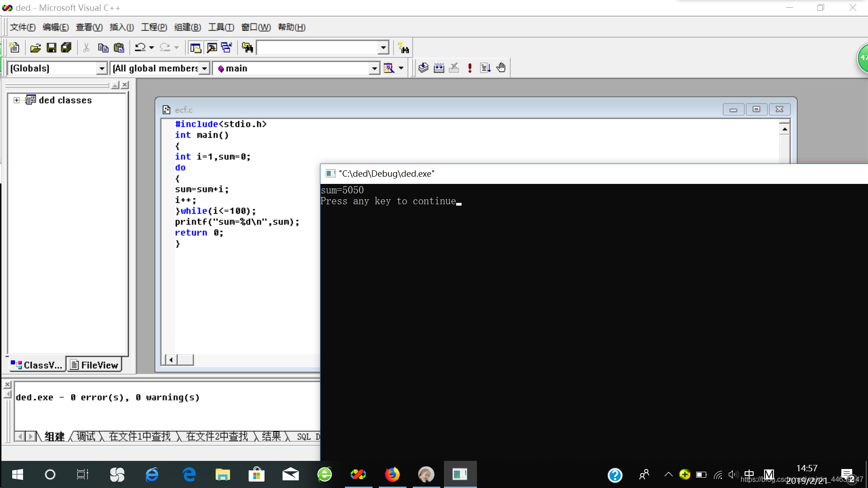Click the Save All icon
This screenshot has height=488, width=868.
click(x=66, y=47)
